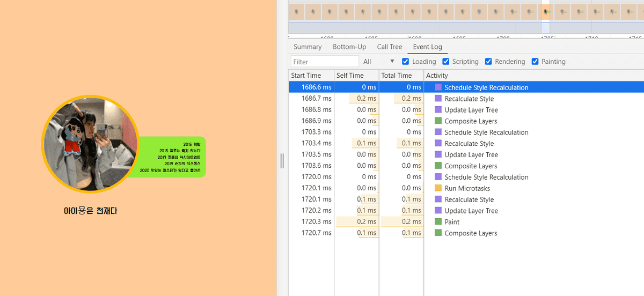Uncheck the Loading checkbox
This screenshot has height=296, width=644.
[406, 62]
